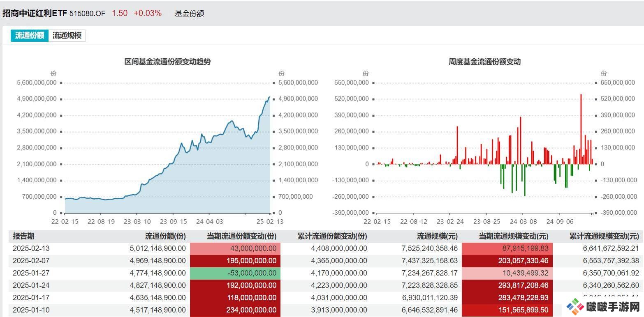Click the cell 118,000,000.00
The height and width of the screenshot is (317, 644).
(x=235, y=298)
